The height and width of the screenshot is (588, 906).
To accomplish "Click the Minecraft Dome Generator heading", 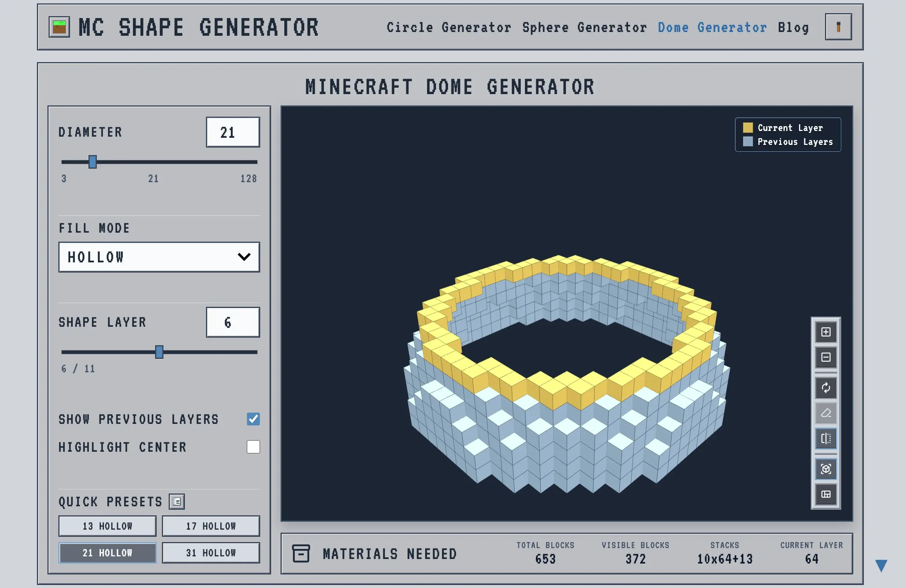I will (x=450, y=87).
